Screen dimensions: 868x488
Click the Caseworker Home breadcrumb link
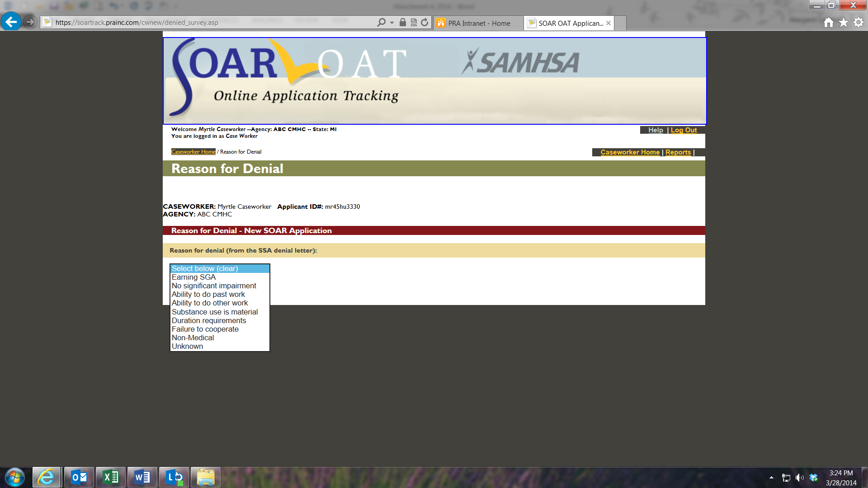click(x=193, y=152)
